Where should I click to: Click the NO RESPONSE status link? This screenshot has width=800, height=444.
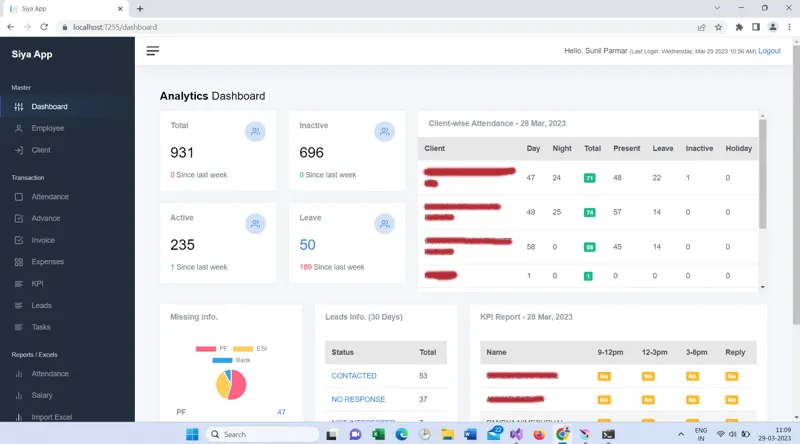click(358, 399)
